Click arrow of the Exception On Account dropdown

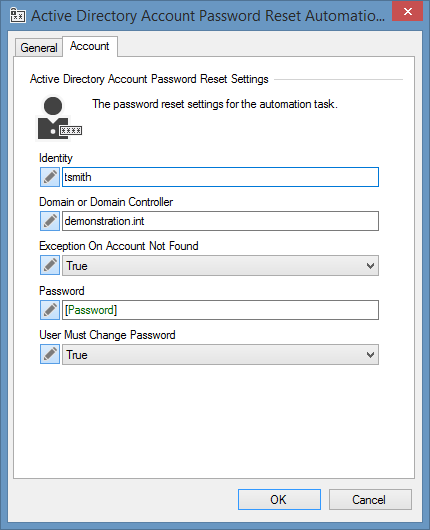click(x=371, y=266)
